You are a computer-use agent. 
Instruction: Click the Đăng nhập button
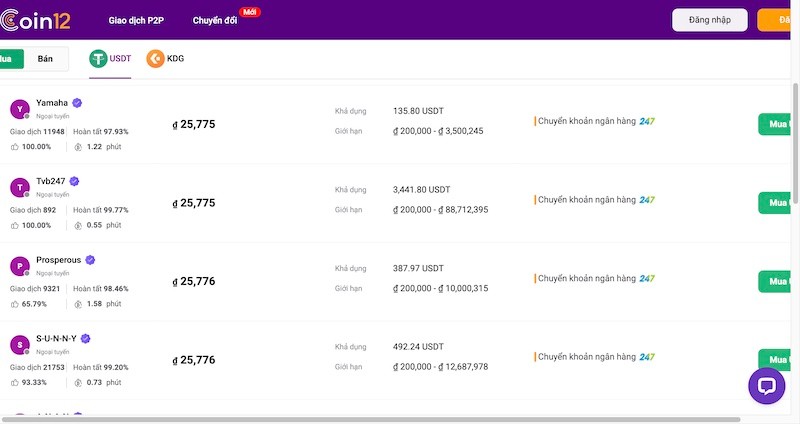tap(710, 20)
